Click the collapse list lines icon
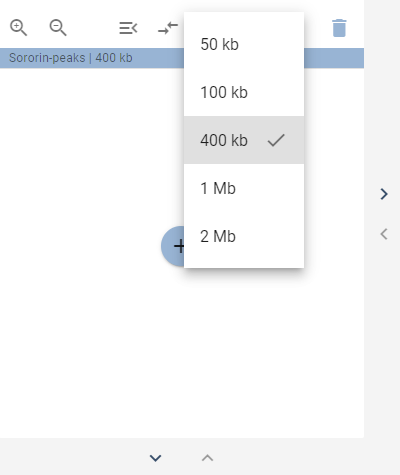This screenshot has height=475, width=400. pyautogui.click(x=128, y=28)
